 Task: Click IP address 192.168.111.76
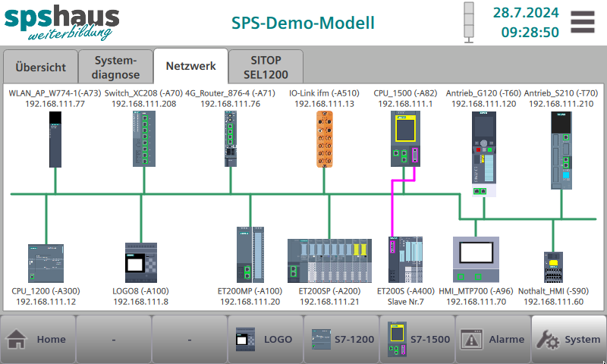pos(231,104)
